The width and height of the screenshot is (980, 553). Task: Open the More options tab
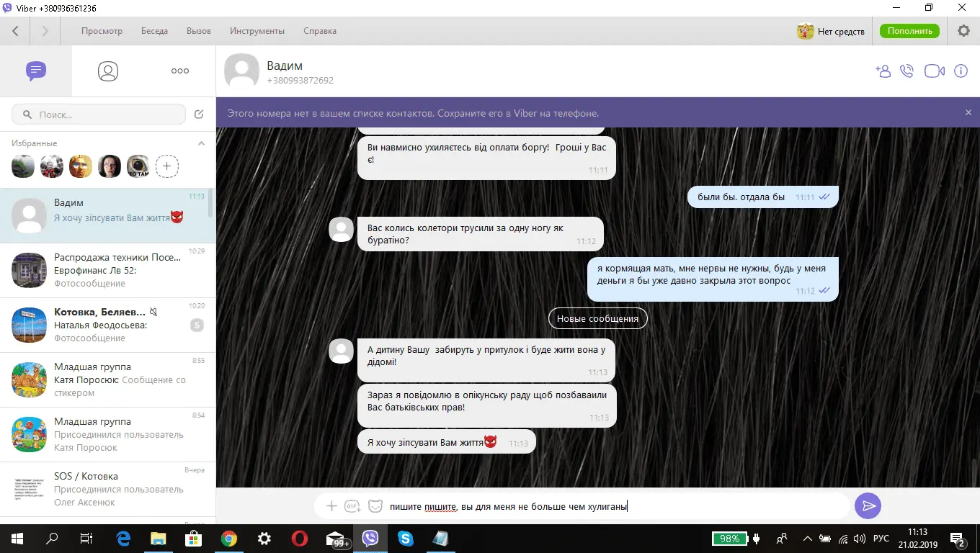pos(179,71)
